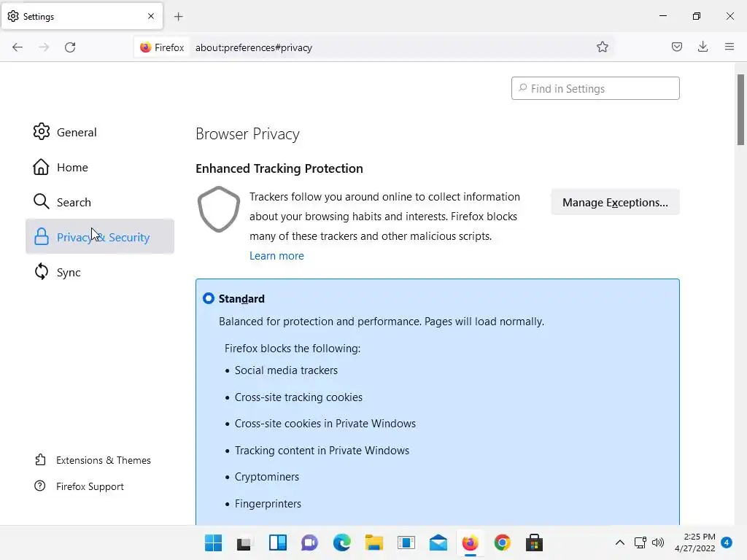Click the 'Fingerprinters' list item
The height and width of the screenshot is (560, 747).
[268, 504]
